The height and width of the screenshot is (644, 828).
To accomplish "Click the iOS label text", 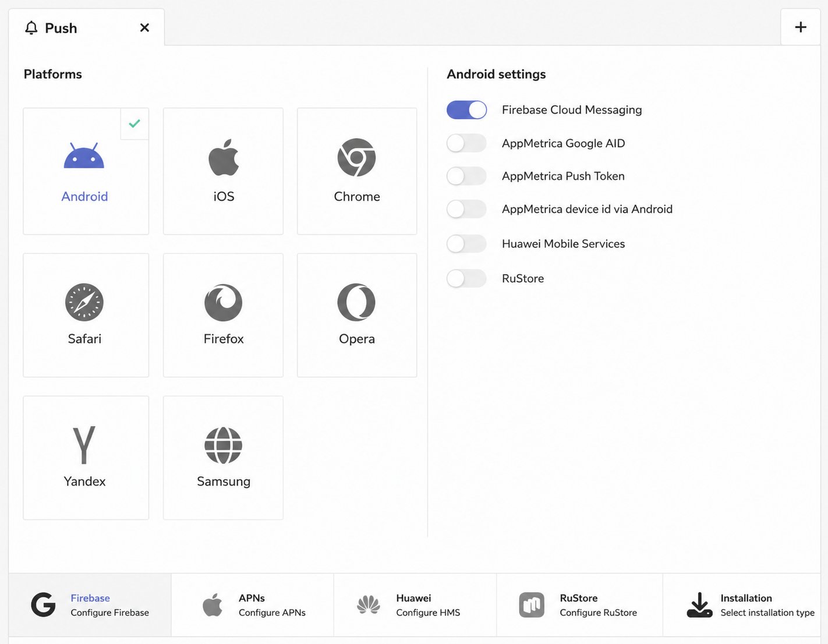I will (224, 196).
